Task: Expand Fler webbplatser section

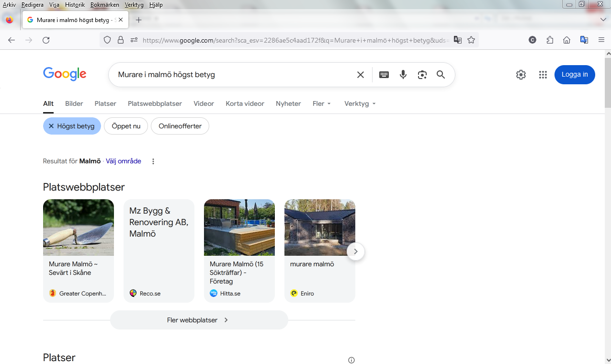Action: (x=199, y=320)
